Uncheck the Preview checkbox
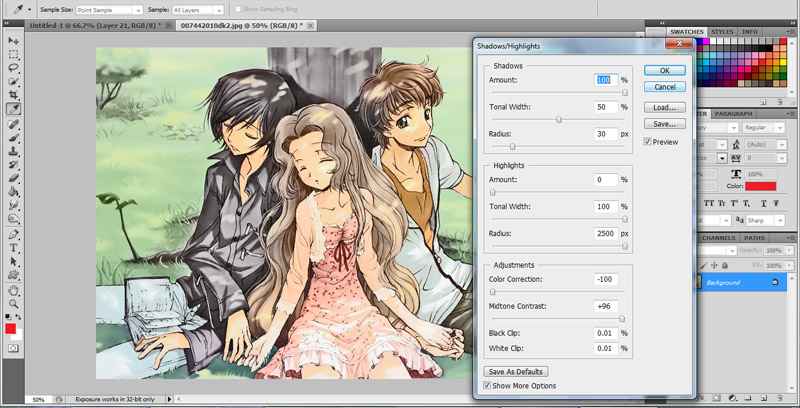The width and height of the screenshot is (800, 408). 648,142
